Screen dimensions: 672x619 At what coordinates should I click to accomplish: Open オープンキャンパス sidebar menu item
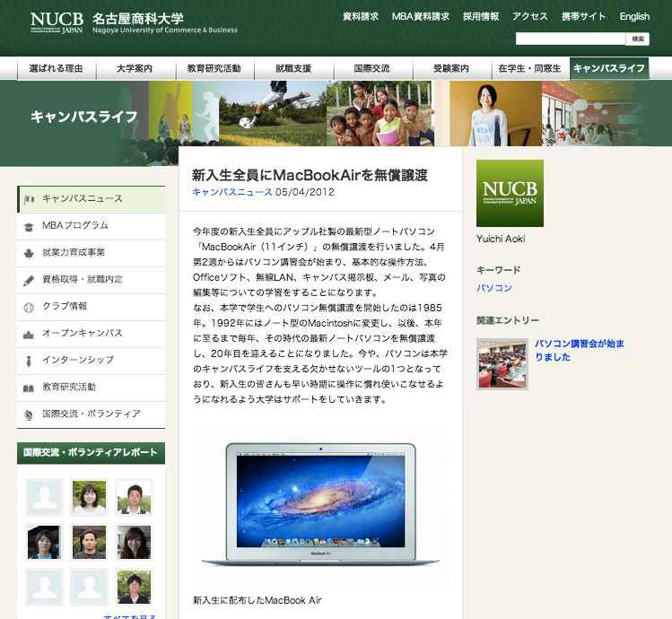tap(91, 334)
